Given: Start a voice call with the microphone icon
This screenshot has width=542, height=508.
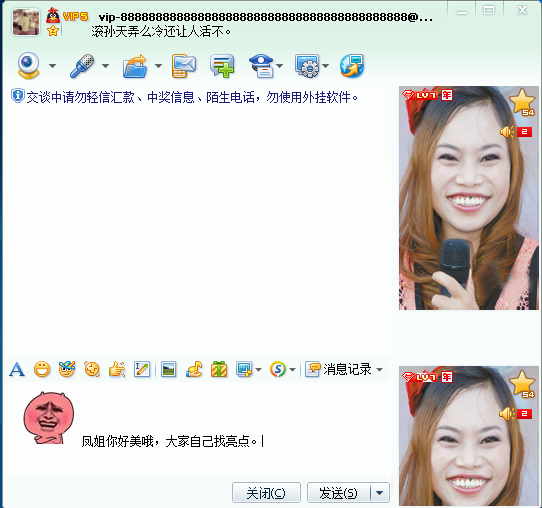Looking at the screenshot, I should click(82, 65).
